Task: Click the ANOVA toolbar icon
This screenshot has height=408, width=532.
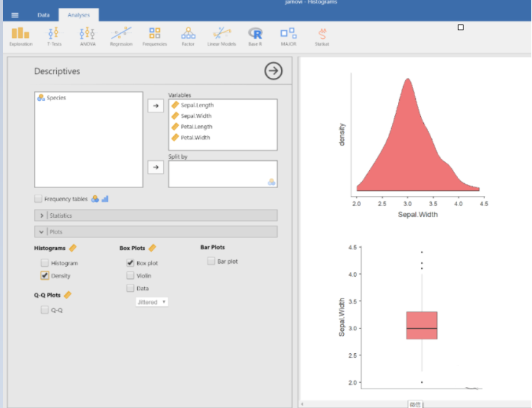Action: [x=87, y=35]
